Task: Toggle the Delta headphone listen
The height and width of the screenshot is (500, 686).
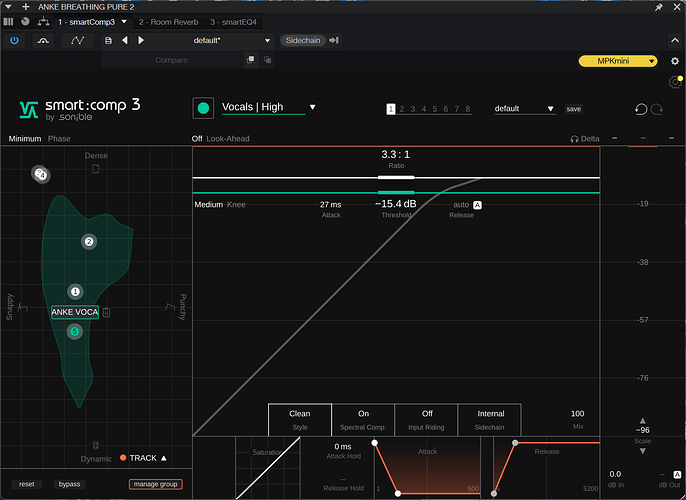Action: coord(585,139)
